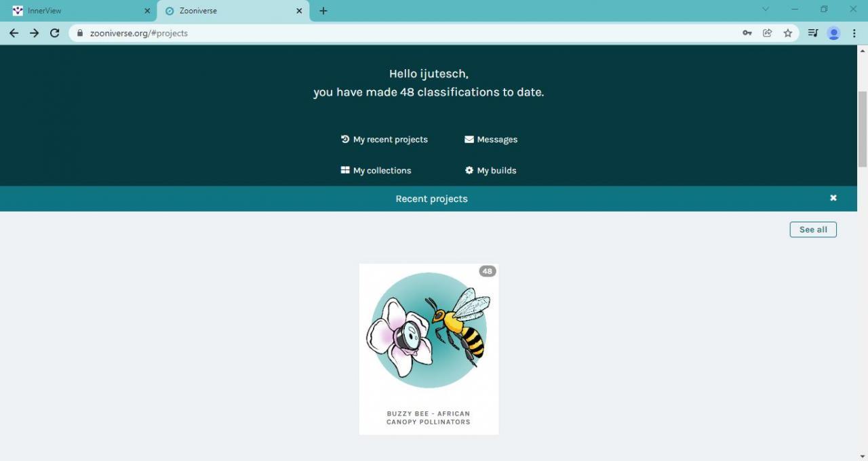Open Chrome profile avatar
This screenshot has height=461, width=868.
coord(834,33)
